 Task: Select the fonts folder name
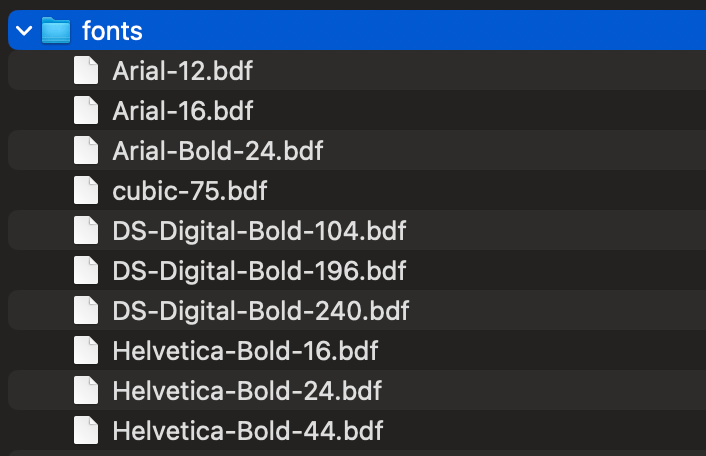(x=112, y=31)
